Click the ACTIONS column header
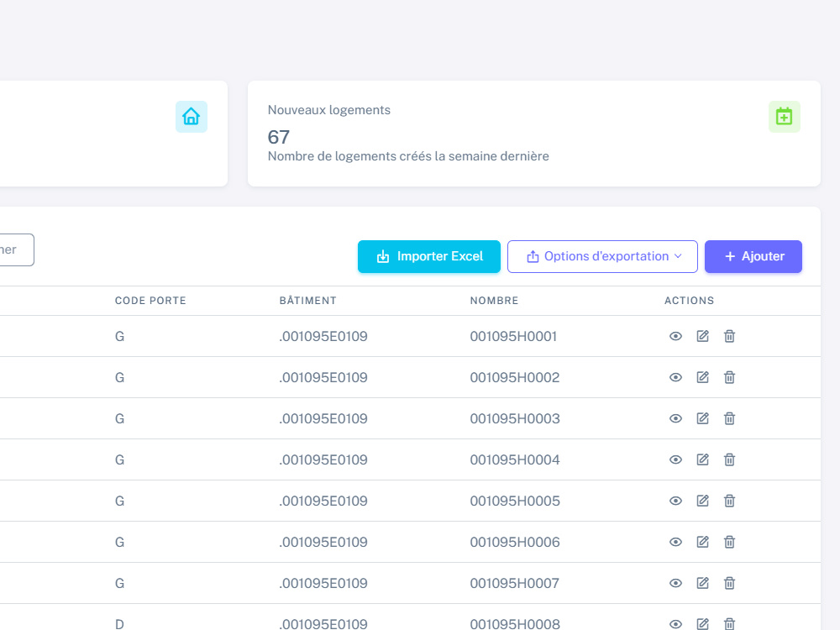 tap(689, 301)
